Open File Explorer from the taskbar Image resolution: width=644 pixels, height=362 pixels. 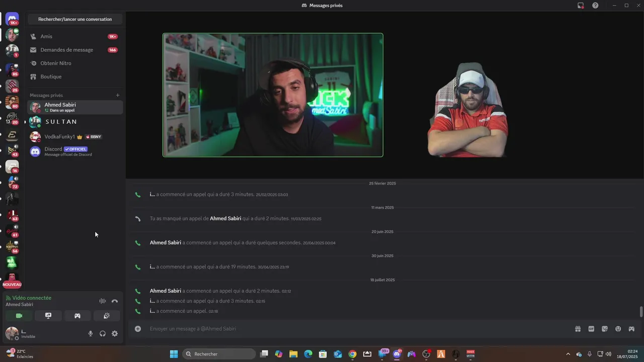293,354
